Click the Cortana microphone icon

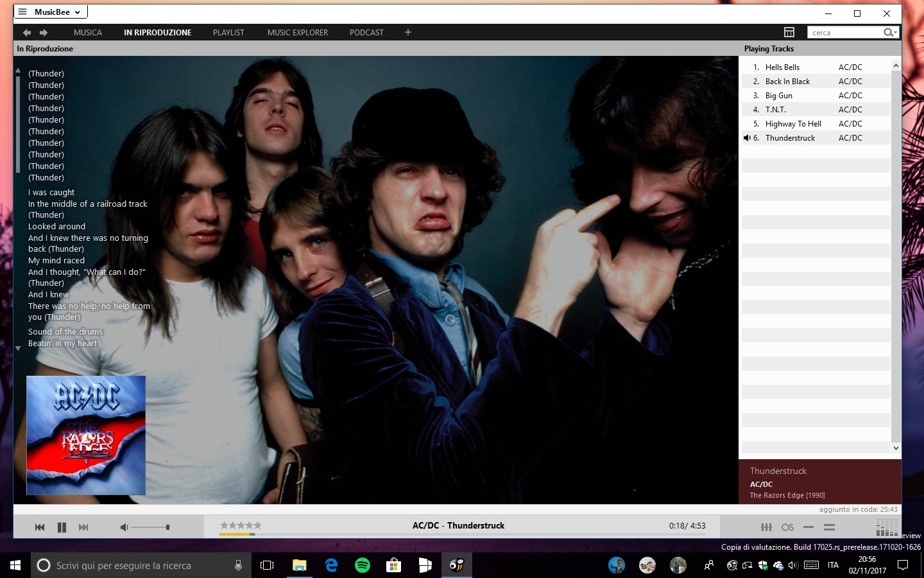pos(238,565)
